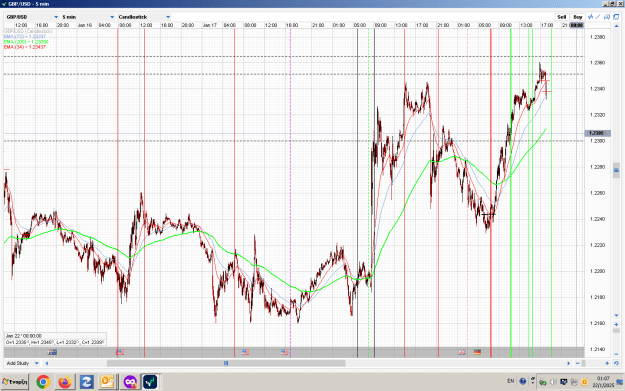Viewport: 625px width, 391px height.
Task: Open Outlook from the taskbar
Action: click(108, 382)
